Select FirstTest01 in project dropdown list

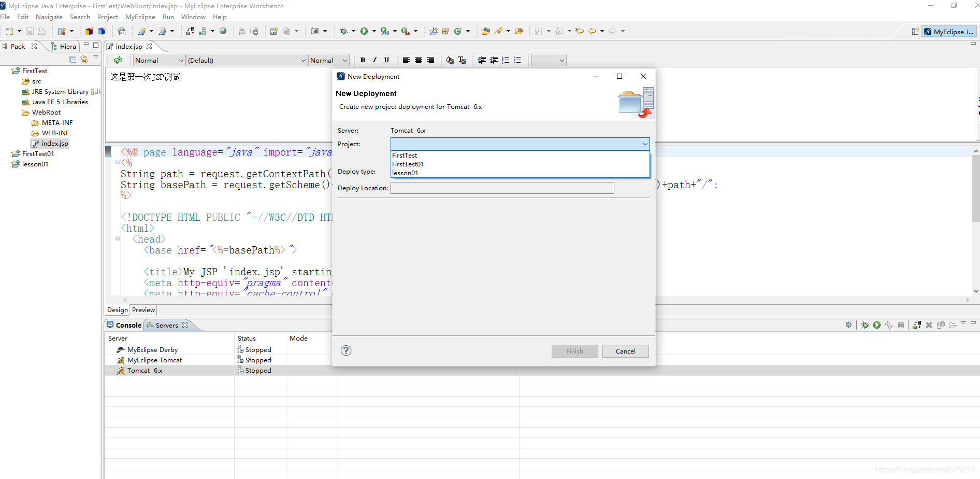520,164
